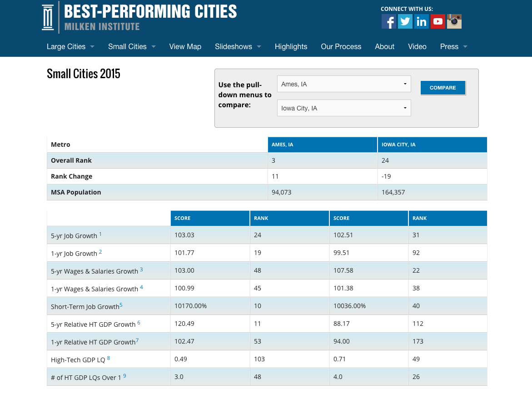
Task: Open the About page
Action: click(x=384, y=47)
